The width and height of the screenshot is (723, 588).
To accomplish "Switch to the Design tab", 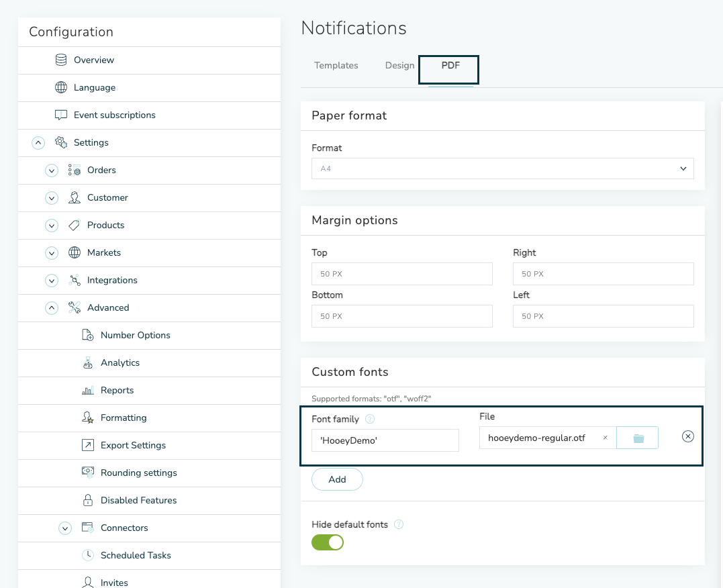I will [x=399, y=66].
